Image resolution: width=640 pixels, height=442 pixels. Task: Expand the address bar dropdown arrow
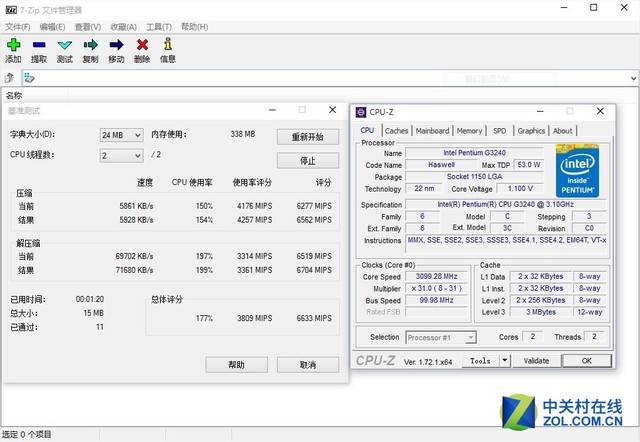pos(633,78)
